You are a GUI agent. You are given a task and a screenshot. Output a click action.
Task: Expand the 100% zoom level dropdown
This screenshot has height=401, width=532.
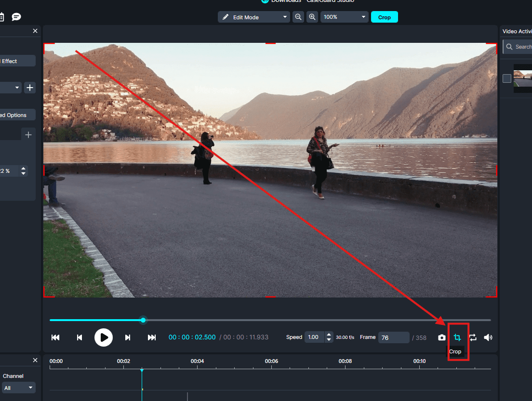[344, 17]
